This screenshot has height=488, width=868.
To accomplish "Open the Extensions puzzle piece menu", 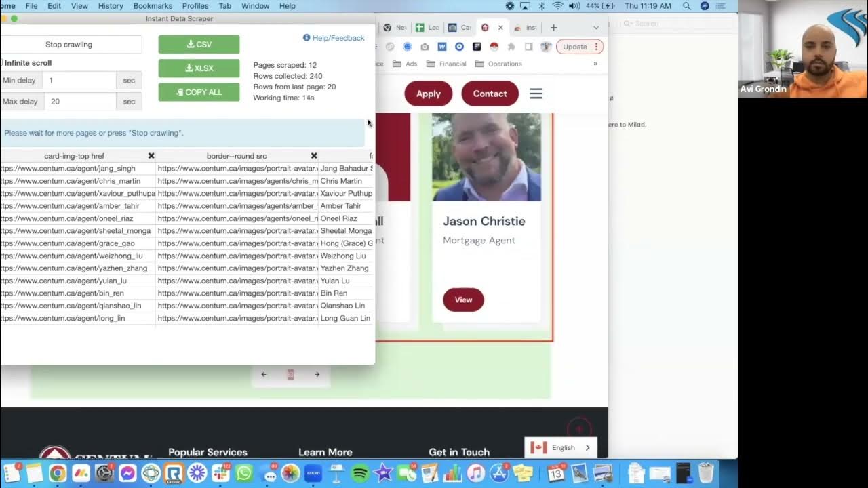I will click(x=511, y=47).
